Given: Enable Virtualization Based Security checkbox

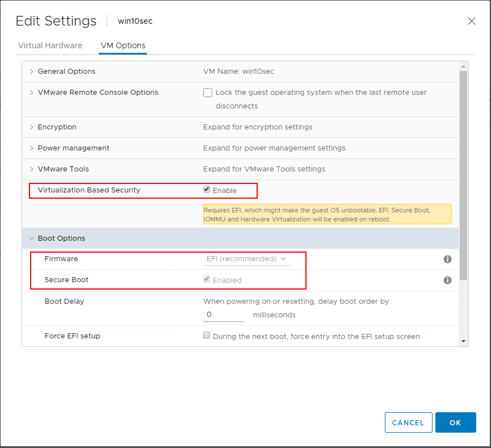Looking at the screenshot, I should [207, 190].
